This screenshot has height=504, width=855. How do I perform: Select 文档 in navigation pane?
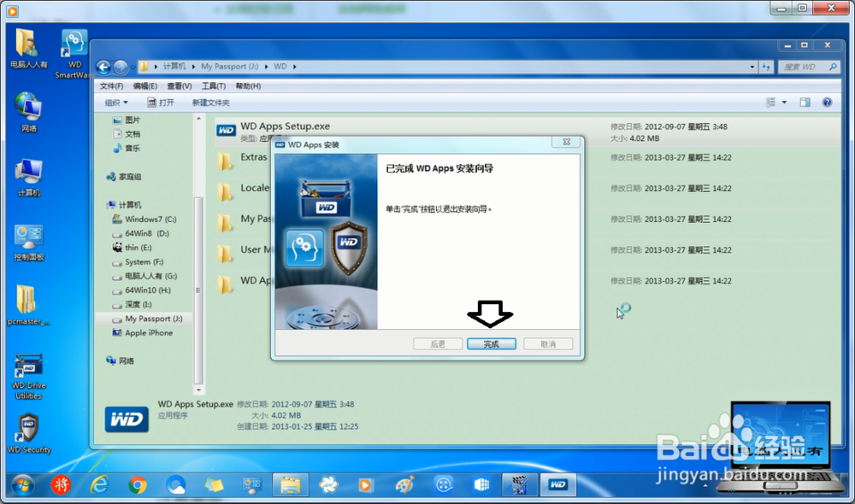126,134
